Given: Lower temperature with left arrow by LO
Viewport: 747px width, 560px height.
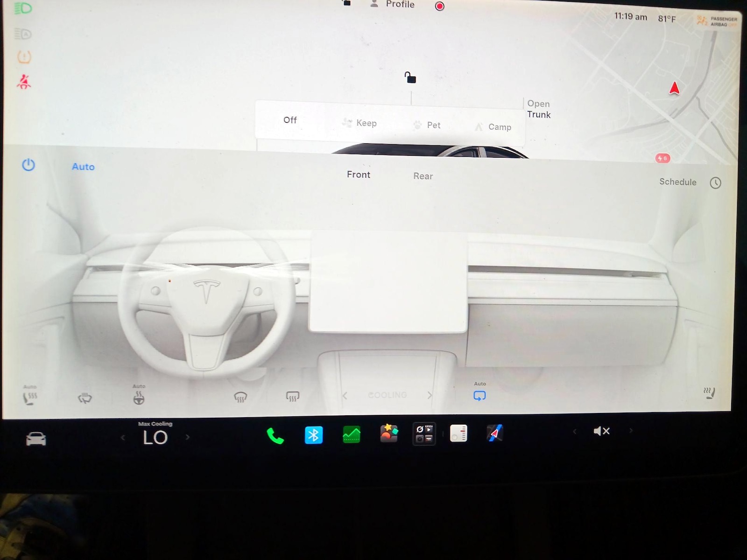Looking at the screenshot, I should point(123,438).
